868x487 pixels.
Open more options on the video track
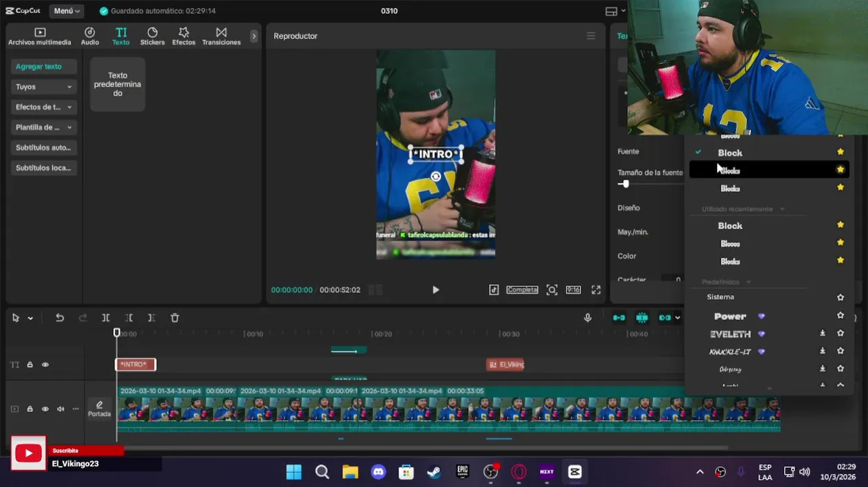coord(75,409)
